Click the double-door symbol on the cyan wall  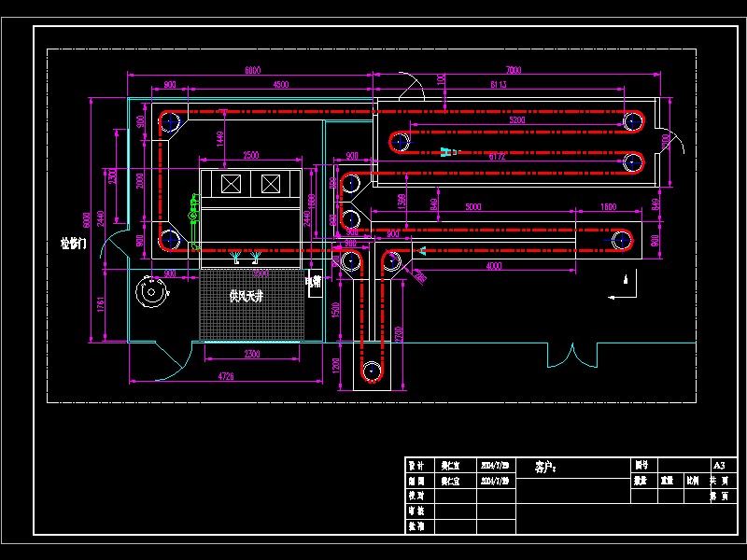click(572, 356)
